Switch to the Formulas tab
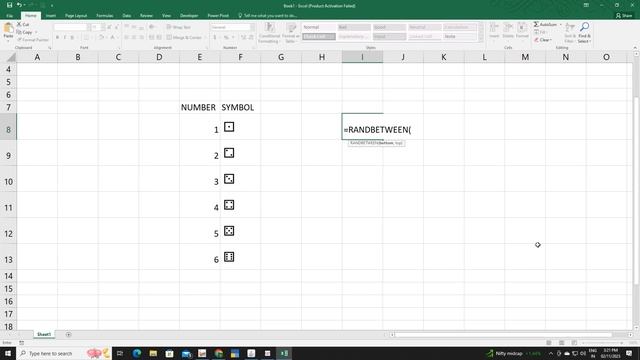640x360 pixels. pyautogui.click(x=104, y=16)
